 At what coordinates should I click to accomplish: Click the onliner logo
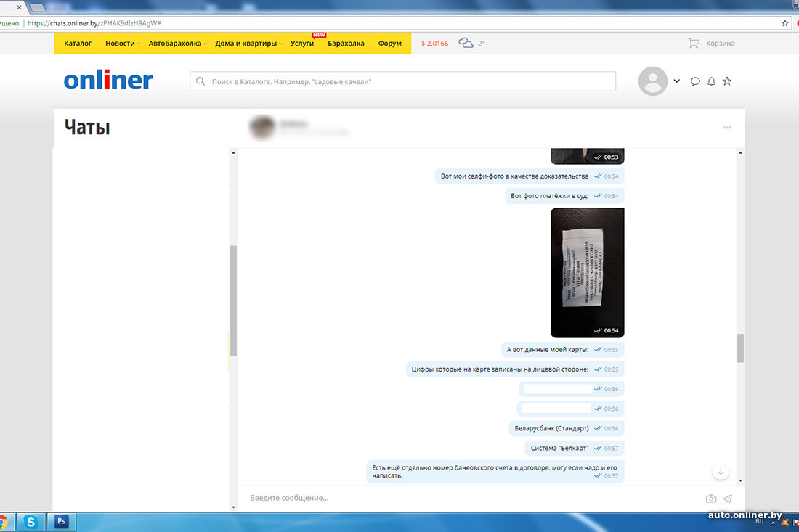pos(108,81)
